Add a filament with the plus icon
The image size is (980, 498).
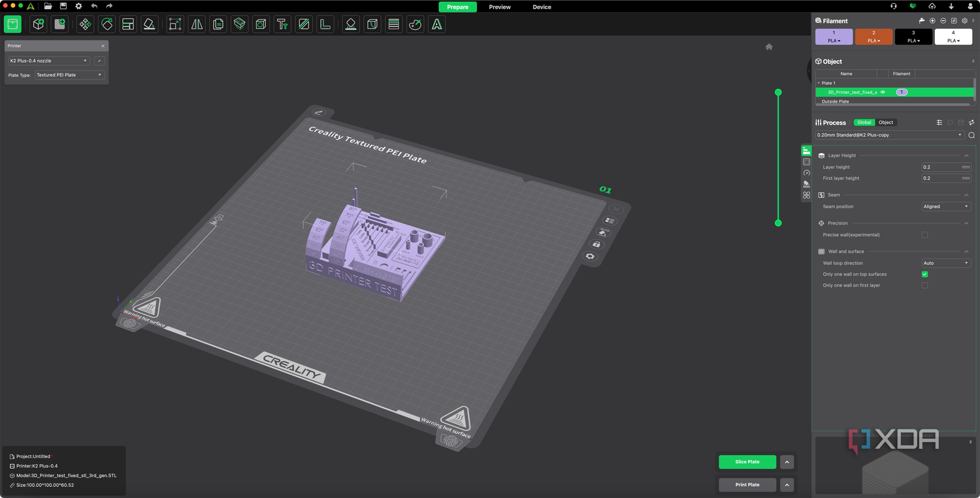click(932, 21)
